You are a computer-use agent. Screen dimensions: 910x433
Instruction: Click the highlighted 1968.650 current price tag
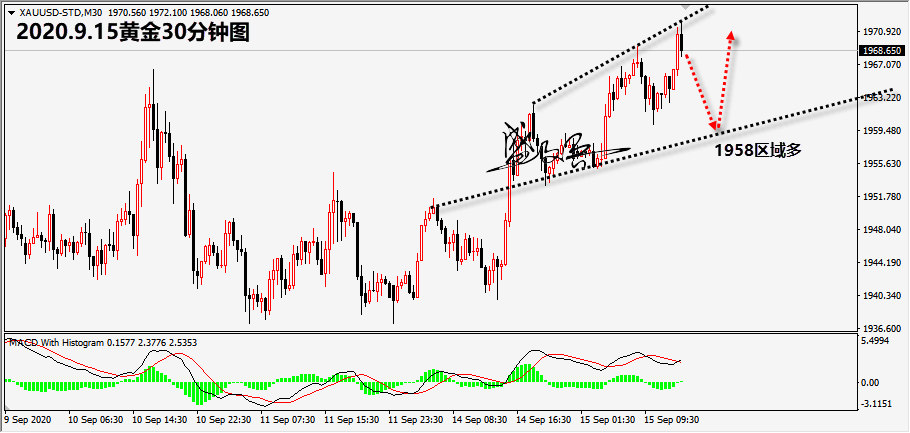tap(882, 50)
